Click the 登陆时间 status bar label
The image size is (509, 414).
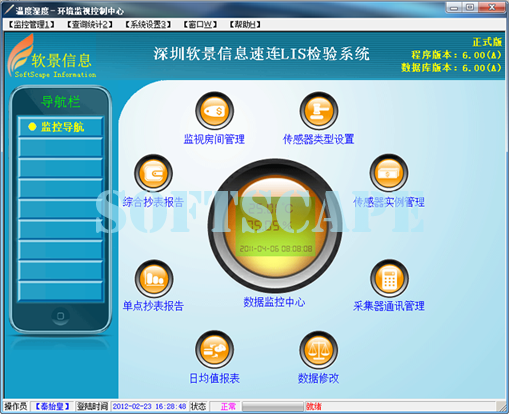[92, 406]
